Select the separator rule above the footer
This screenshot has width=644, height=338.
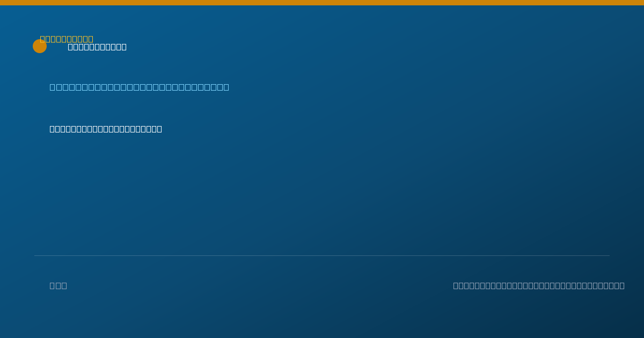coord(322,255)
